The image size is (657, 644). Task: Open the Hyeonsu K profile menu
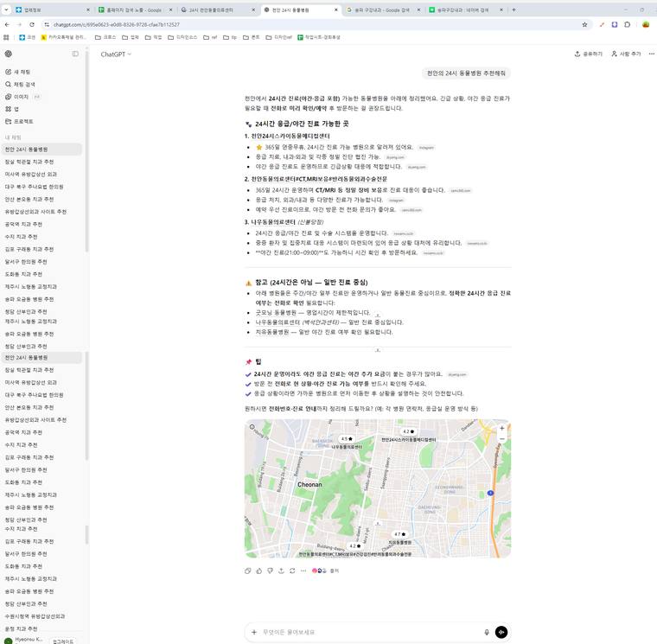point(23,641)
